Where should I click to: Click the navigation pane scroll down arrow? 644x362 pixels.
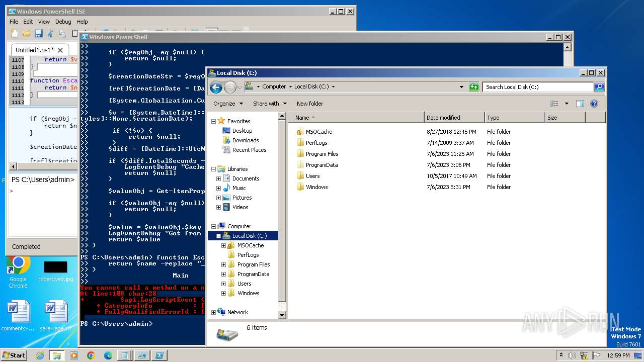(282, 315)
